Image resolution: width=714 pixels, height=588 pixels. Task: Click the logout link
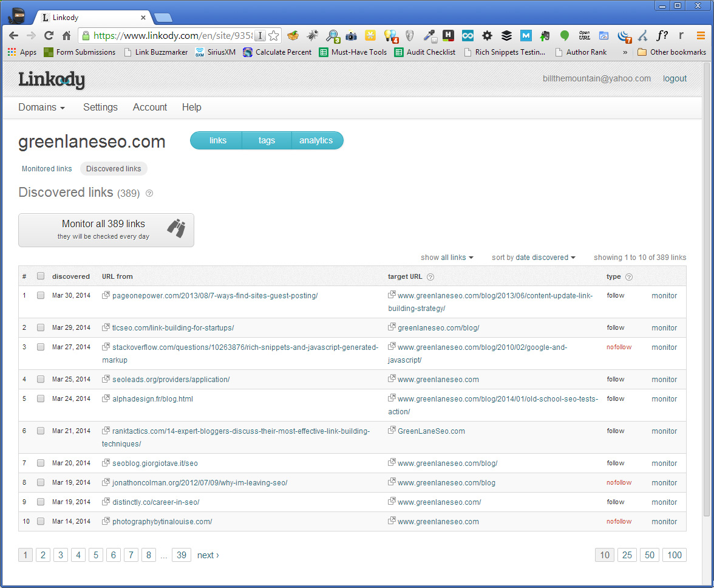[675, 78]
